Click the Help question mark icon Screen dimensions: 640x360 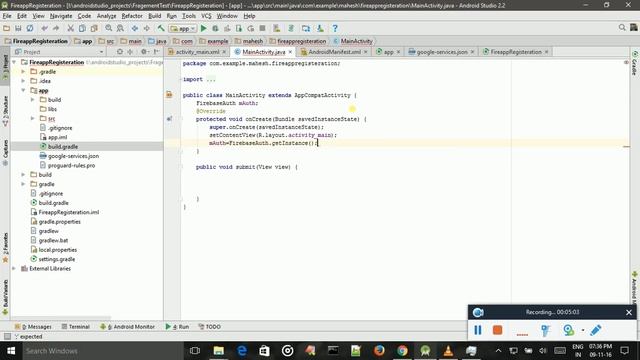(335, 28)
